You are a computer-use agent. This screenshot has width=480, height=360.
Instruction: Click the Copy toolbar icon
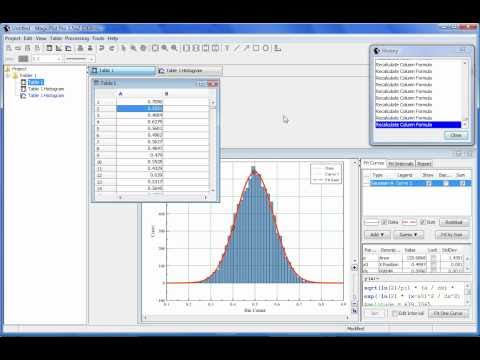(80, 48)
